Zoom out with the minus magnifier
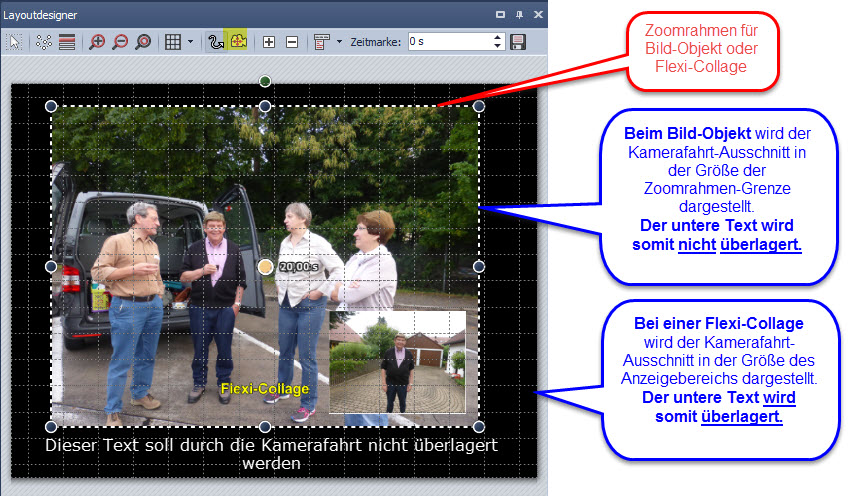The width and height of the screenshot is (863, 496). coord(120,42)
